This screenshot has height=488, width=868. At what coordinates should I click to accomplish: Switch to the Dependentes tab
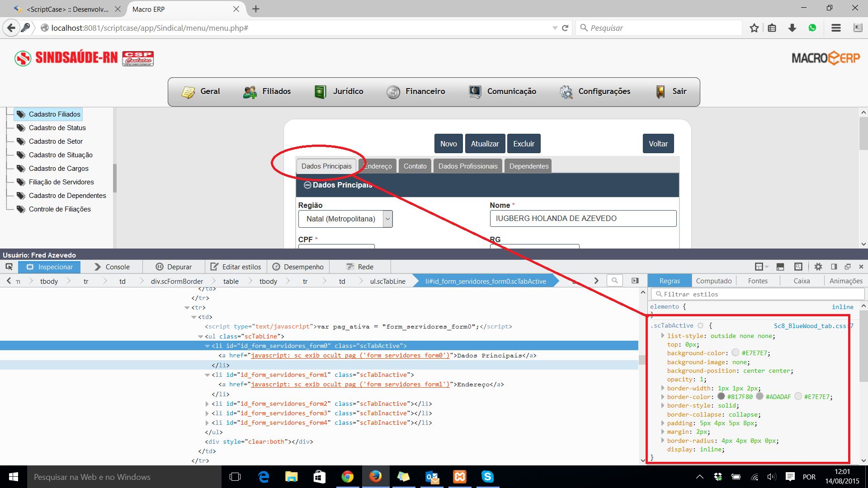coord(528,166)
